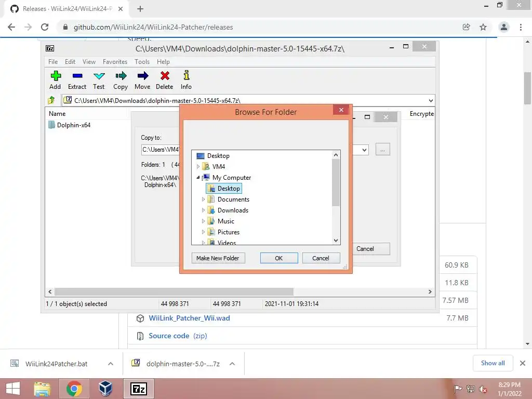Image resolution: width=532 pixels, height=399 pixels.
Task: Click Cancel in Browse For Folder dialog
Action: [321, 258]
